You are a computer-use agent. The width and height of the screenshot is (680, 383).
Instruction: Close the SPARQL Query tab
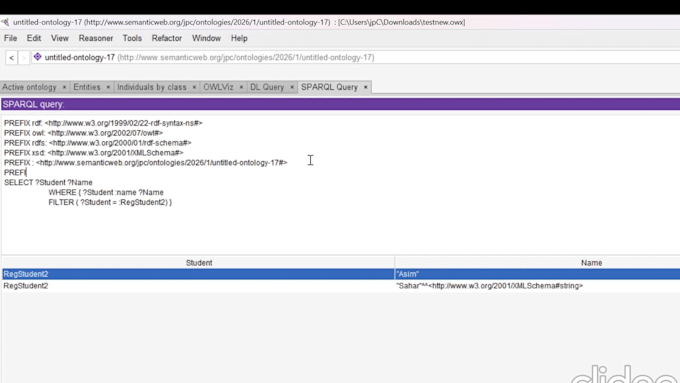pos(366,87)
